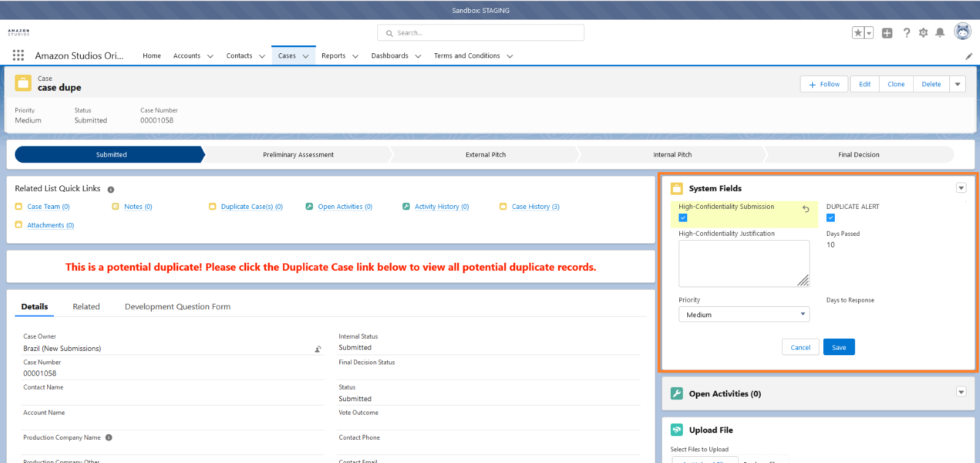Click the Activity History quick link icon
The image size is (980, 463).
[x=406, y=206]
